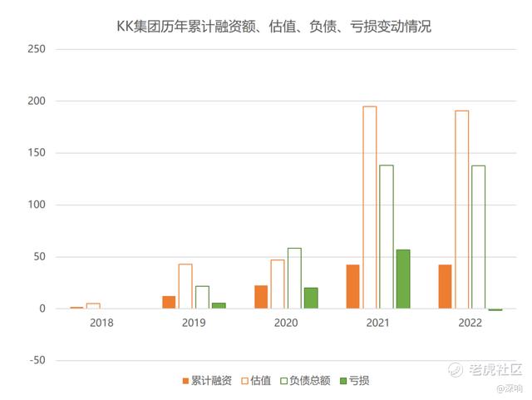Image resolution: width=532 pixels, height=400 pixels.
Task: Select the 2021 估值 bar
Action: 370,207
